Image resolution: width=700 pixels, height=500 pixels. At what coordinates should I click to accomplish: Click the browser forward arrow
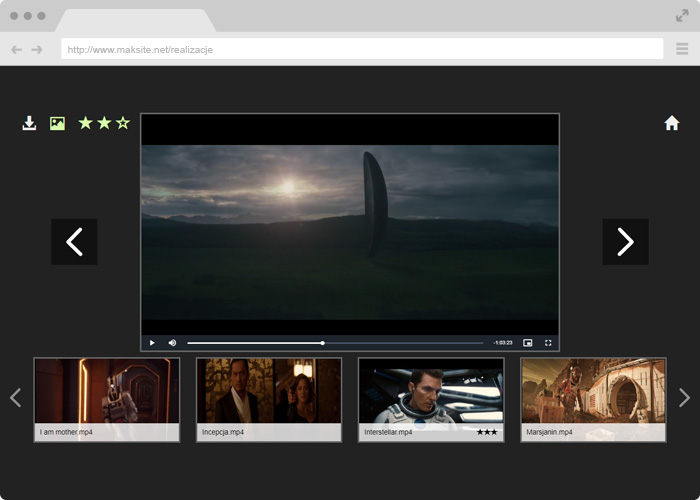point(37,50)
